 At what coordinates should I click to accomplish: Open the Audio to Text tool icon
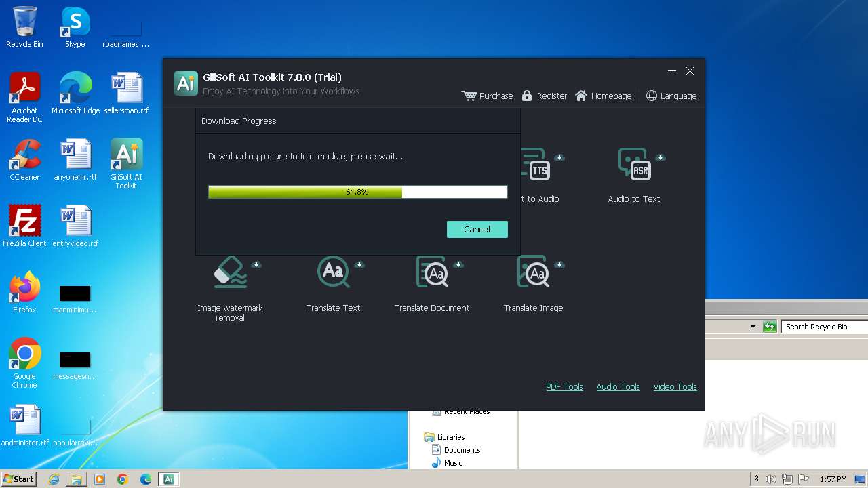pyautogui.click(x=634, y=164)
